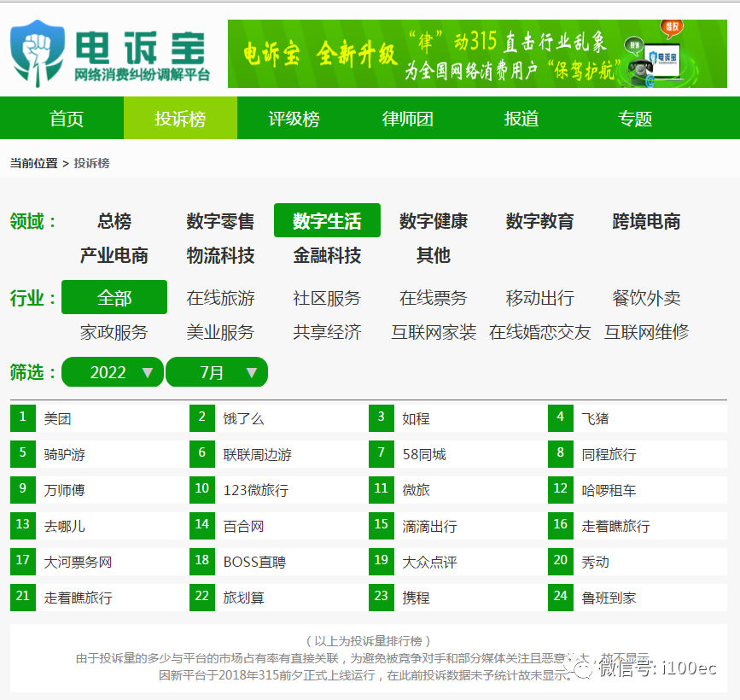Select the 物流科技 field filter
Image resolution: width=740 pixels, height=700 pixels.
click(x=220, y=255)
